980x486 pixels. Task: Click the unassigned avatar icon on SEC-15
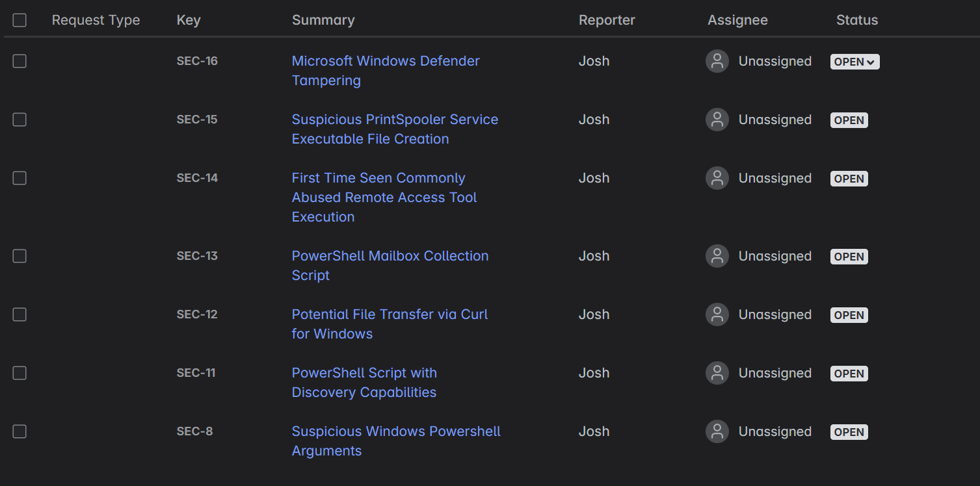coord(717,120)
